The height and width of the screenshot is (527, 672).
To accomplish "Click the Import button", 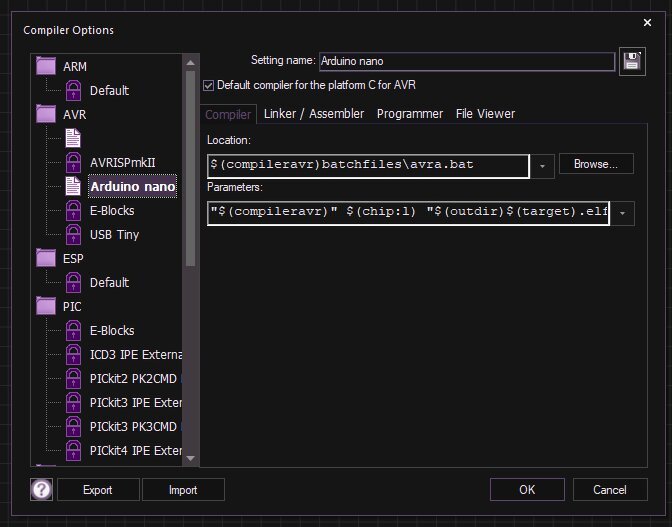I will click(183, 490).
